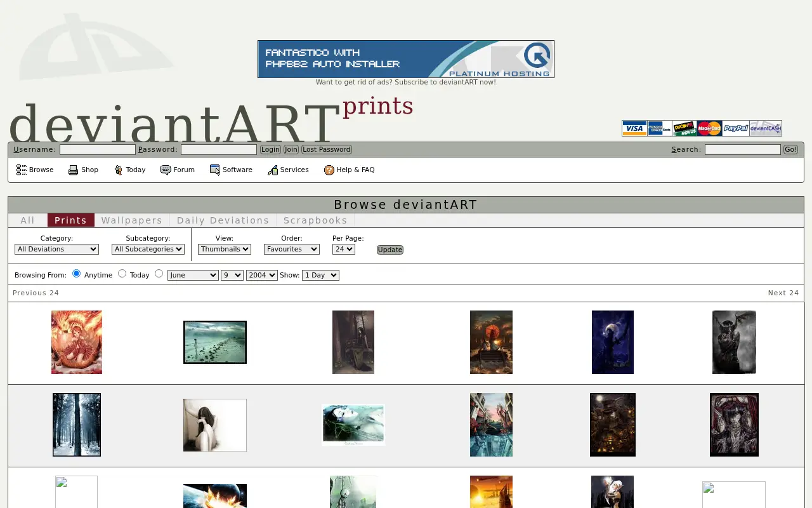Open the crouching woman white thumbnail
Viewport: 812px width, 508px height.
215,425
